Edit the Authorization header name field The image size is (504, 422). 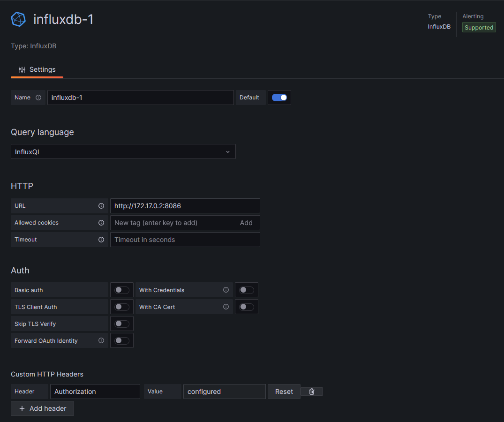[x=95, y=392]
